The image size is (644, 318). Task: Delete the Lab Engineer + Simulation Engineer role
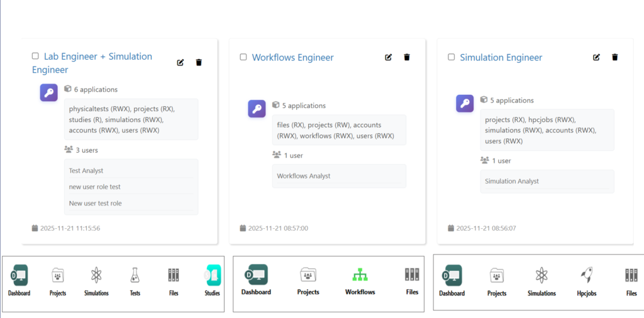pos(199,62)
